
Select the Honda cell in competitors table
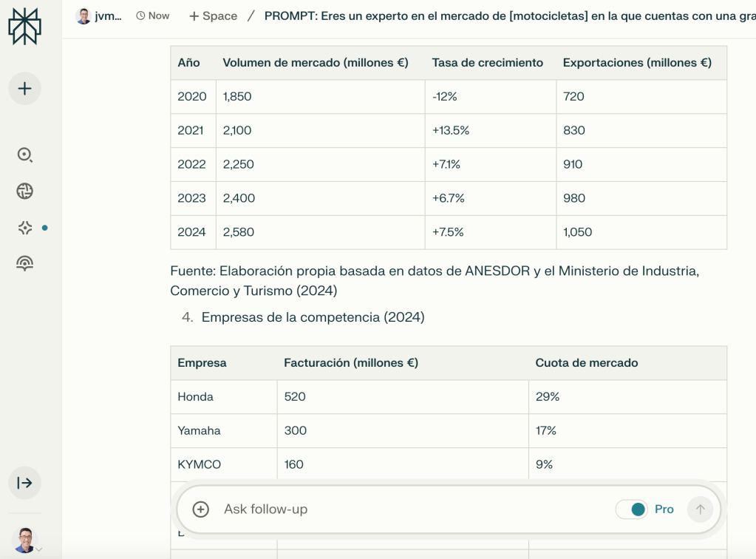click(196, 397)
